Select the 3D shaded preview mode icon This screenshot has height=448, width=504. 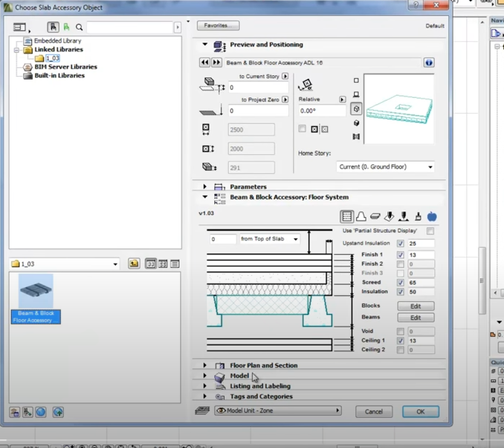coord(356,123)
